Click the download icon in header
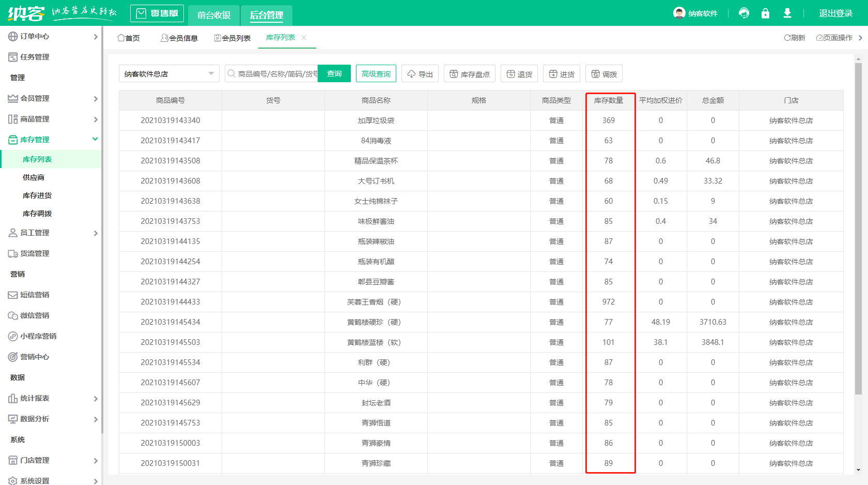Image resolution: width=868 pixels, height=485 pixels. 787,13
